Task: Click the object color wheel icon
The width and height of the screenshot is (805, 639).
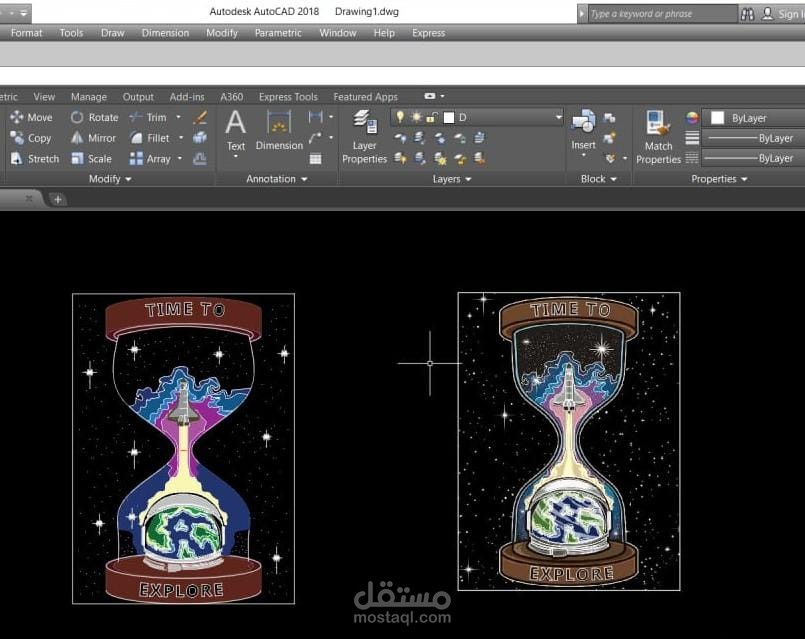Action: pyautogui.click(x=692, y=118)
